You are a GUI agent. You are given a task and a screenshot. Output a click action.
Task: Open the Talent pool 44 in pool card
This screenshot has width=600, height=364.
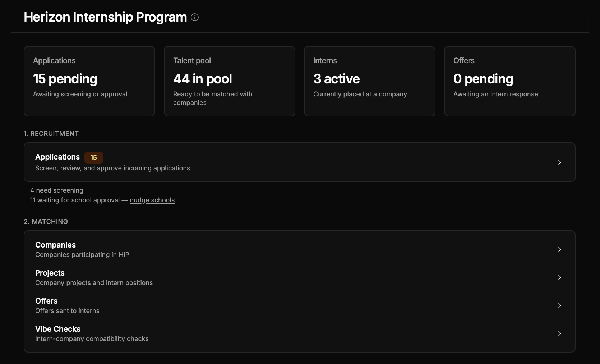pos(230,81)
